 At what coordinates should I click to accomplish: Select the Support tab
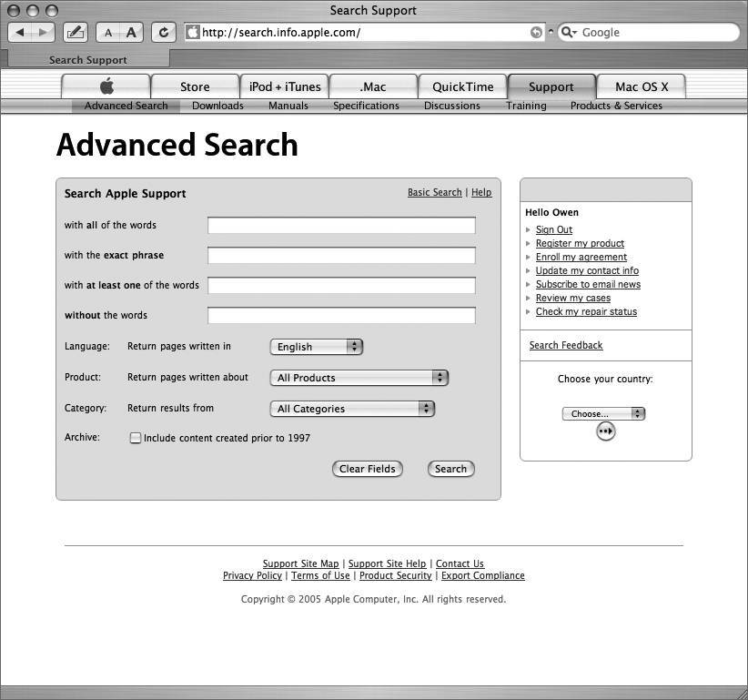(551, 86)
